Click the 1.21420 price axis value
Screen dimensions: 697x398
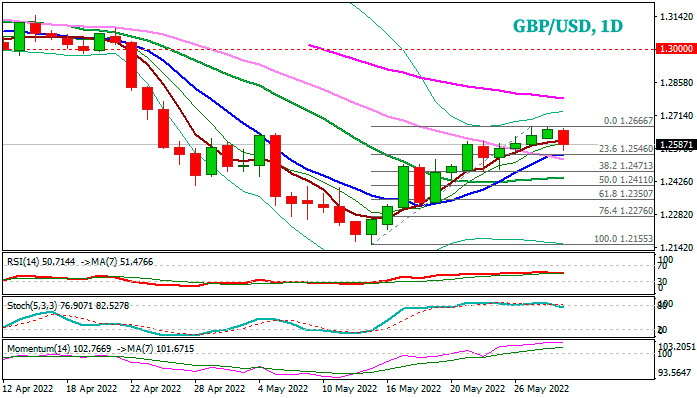[x=677, y=247]
